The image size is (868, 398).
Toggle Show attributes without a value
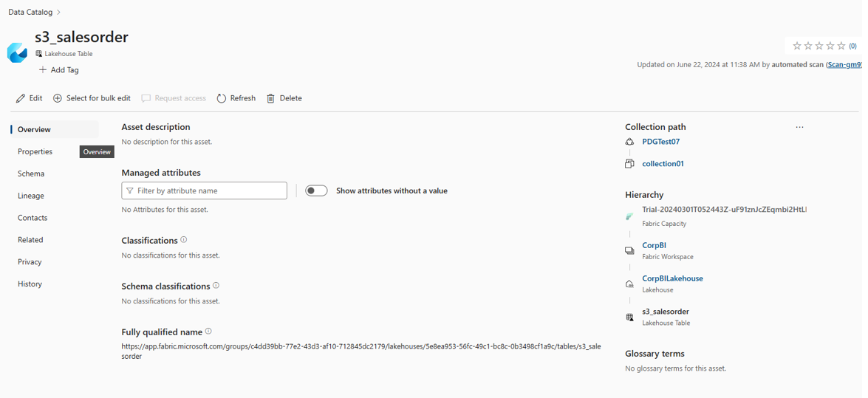[317, 191]
